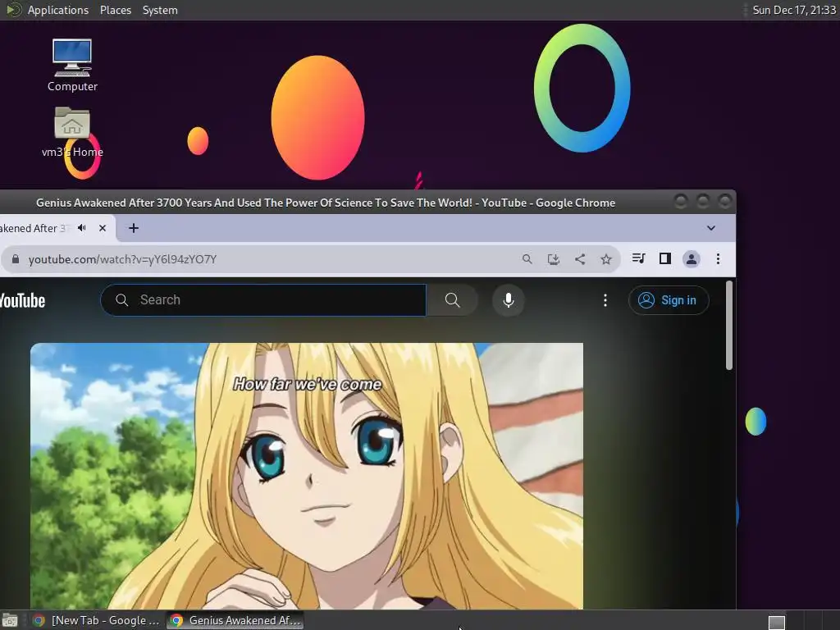Click the site lock icon in address bar
This screenshot has width=840, height=630.
tap(16, 259)
